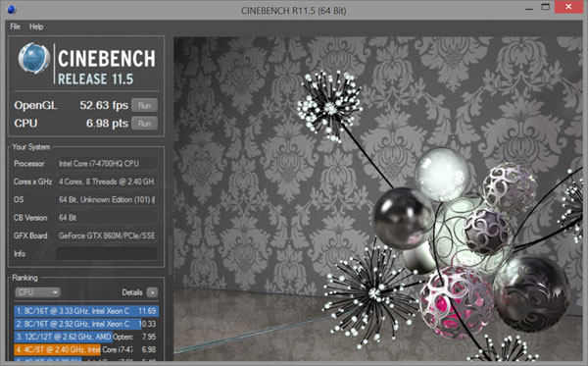This screenshot has width=588, height=366.
Task: Click the empty Info input field
Action: (x=107, y=254)
